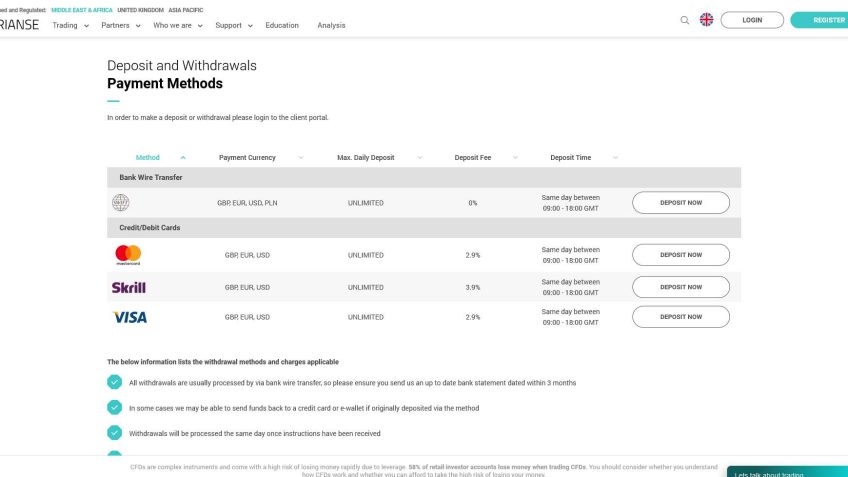Click the search magnifier icon
848x477 pixels.
685,20
